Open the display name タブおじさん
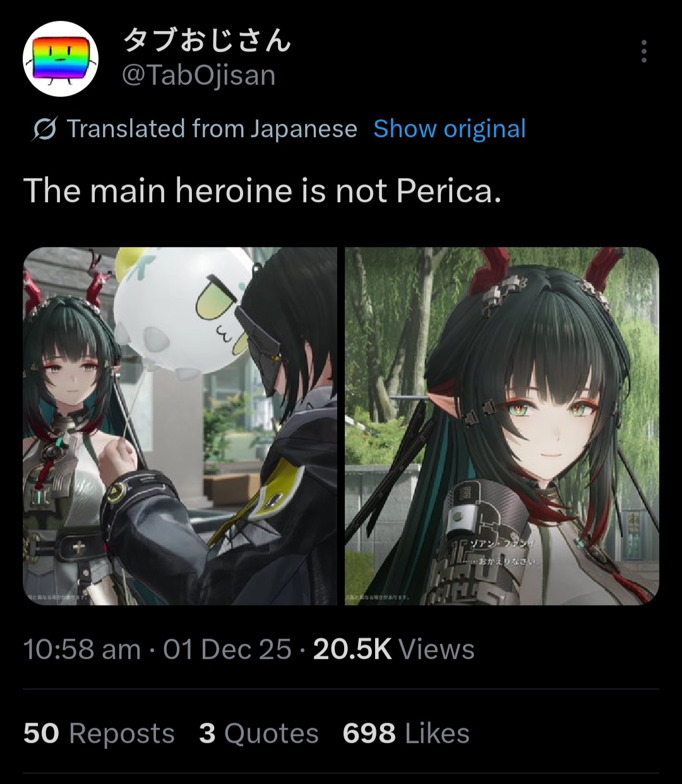Screen dimensions: 682x784 coord(206,40)
